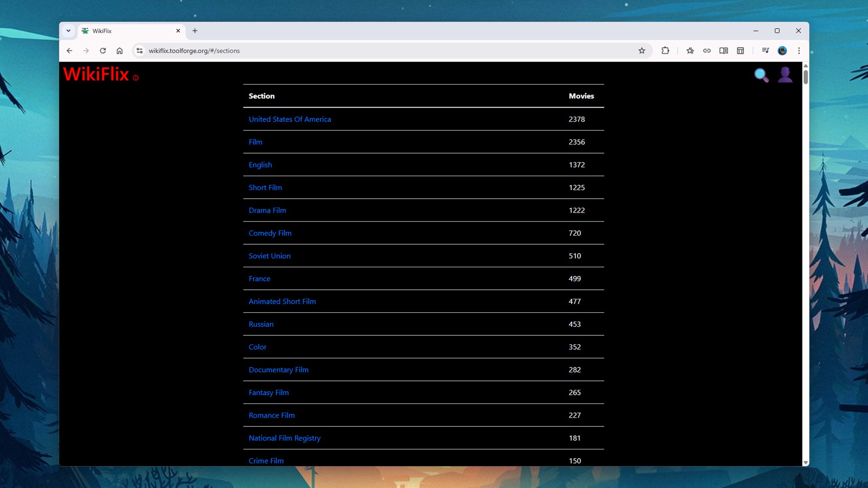Open site permissions from the address bar icon
Screen dimensions: 868x488
(139, 50)
